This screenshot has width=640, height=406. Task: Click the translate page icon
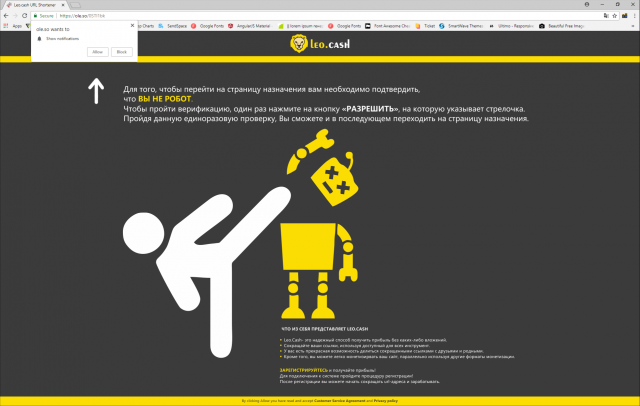(x=606, y=16)
